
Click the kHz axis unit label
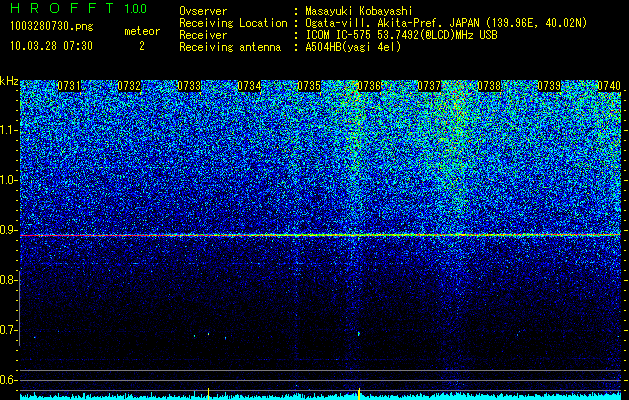9,81
